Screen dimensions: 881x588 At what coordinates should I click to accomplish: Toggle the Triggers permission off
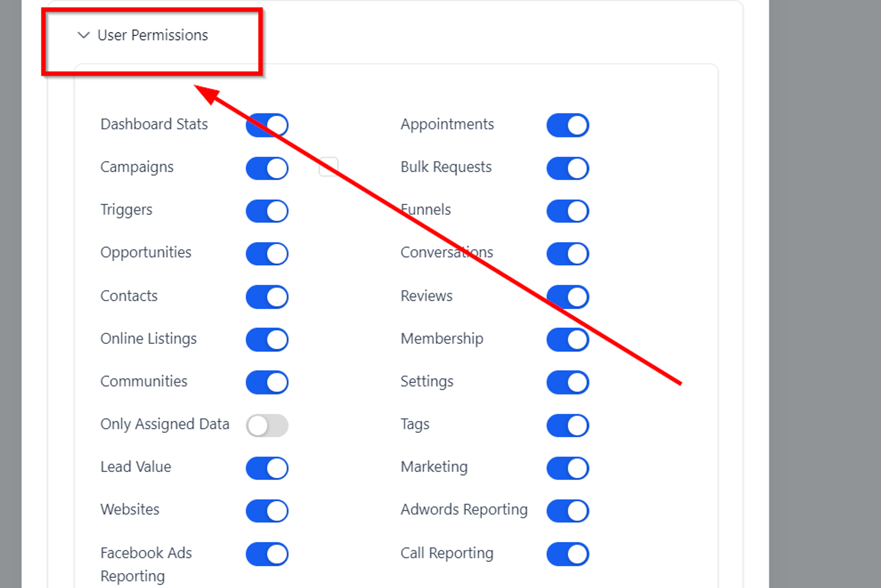[x=267, y=211]
